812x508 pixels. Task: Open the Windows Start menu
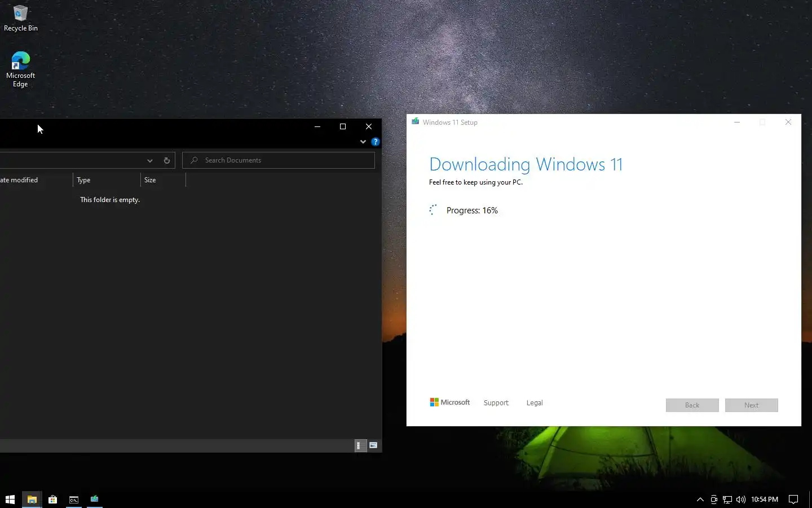pyautogui.click(x=10, y=500)
